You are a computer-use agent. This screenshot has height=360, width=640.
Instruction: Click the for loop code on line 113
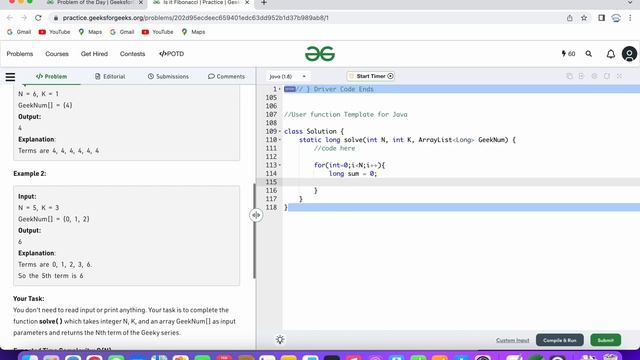tap(349, 165)
